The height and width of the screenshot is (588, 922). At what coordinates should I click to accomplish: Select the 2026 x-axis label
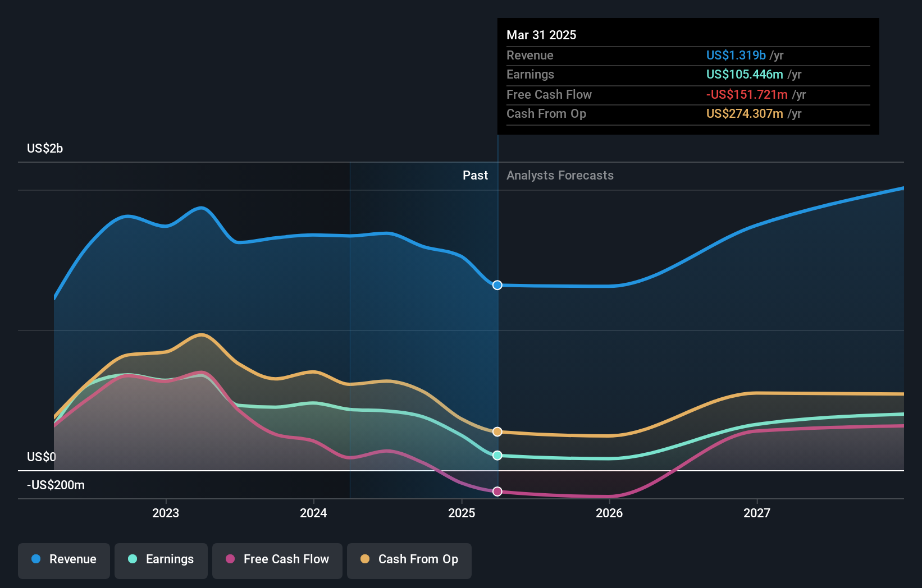[x=609, y=513]
